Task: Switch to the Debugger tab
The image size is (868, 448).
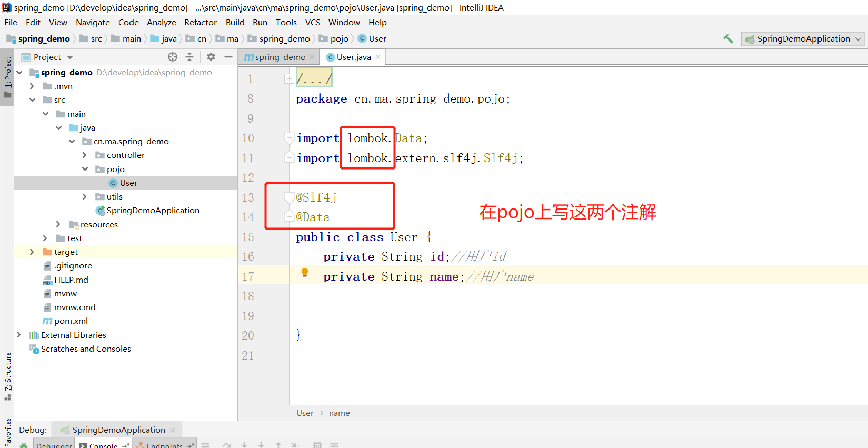Action: [x=54, y=444]
